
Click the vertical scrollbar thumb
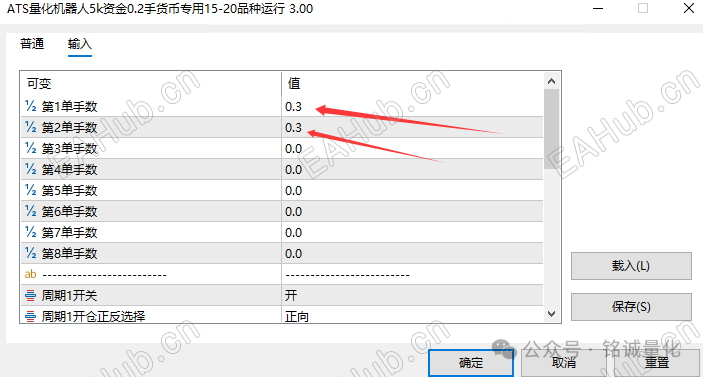point(551,129)
